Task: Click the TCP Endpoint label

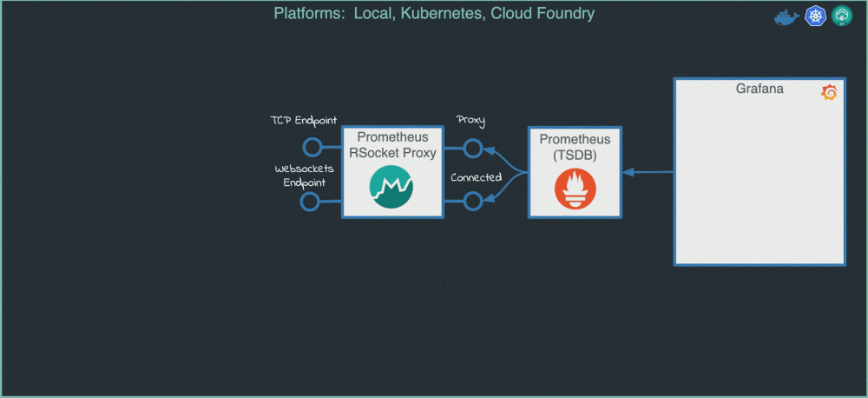Action: pyautogui.click(x=303, y=120)
